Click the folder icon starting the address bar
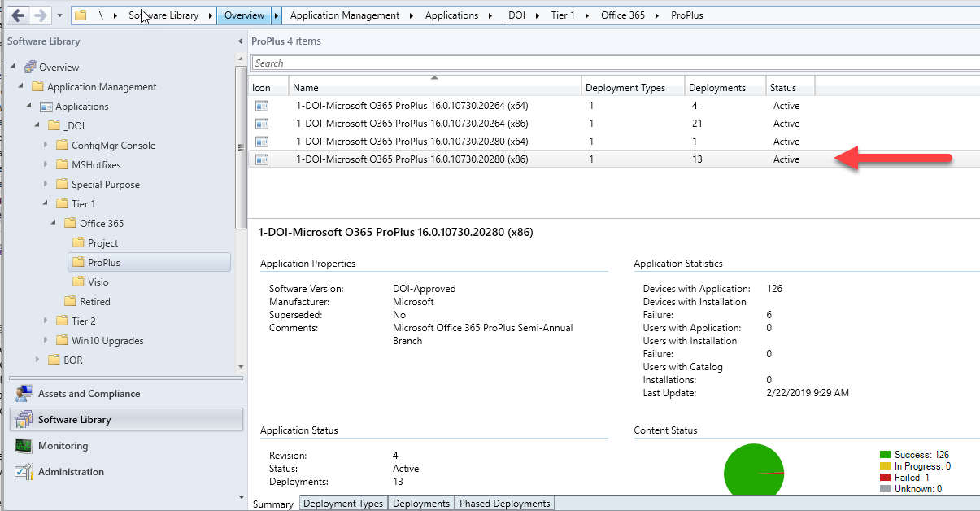Viewport: 980px width, 511px height. (81, 15)
